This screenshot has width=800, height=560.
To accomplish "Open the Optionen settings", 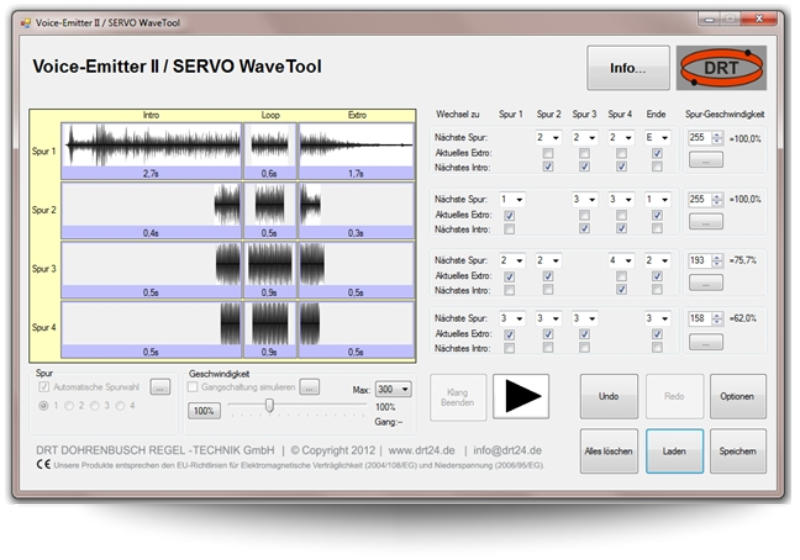I will click(x=737, y=396).
